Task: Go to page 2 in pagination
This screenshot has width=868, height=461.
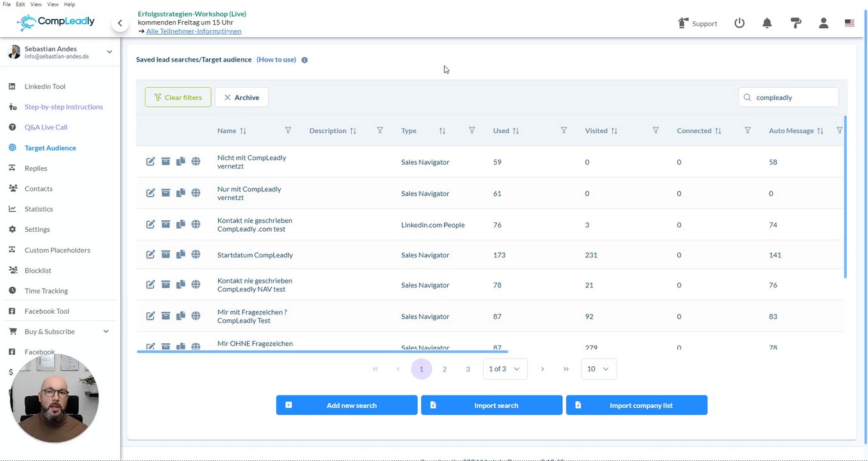Action: tap(445, 369)
